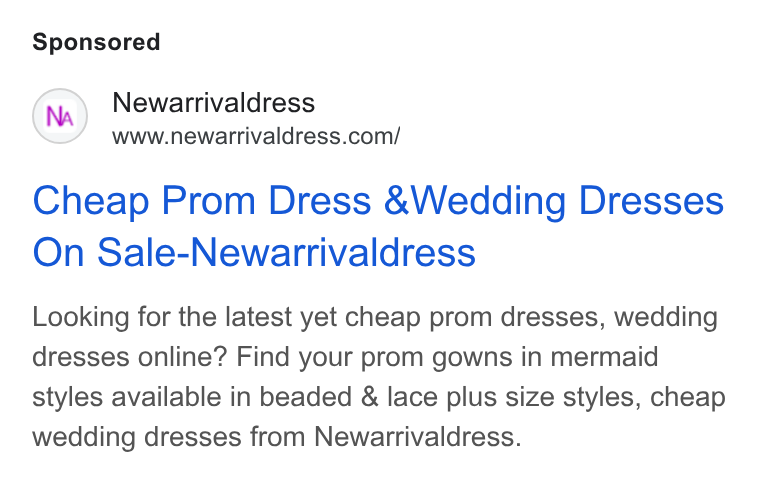The width and height of the screenshot is (760, 478).
Task: Select the Sponsored label
Action: pos(96,42)
